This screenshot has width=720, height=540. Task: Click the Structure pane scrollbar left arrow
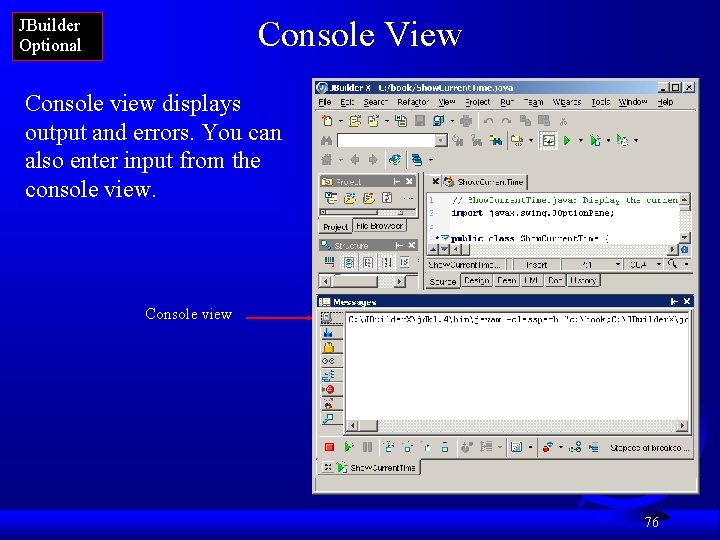coord(325,281)
